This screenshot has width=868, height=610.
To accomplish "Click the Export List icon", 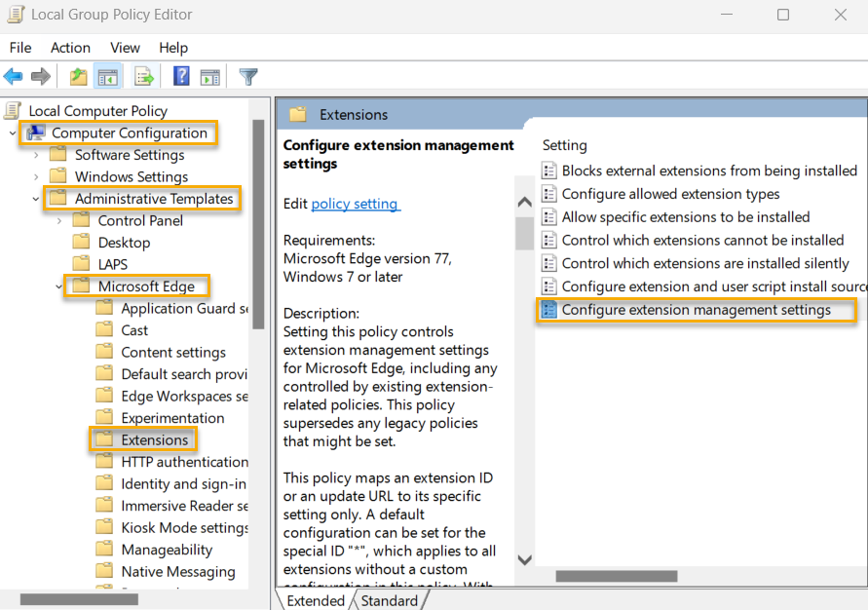I will [142, 76].
